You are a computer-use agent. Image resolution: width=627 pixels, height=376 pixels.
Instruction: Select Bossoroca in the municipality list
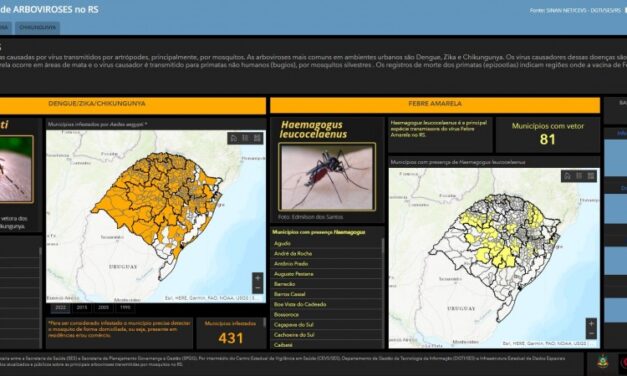(326, 315)
